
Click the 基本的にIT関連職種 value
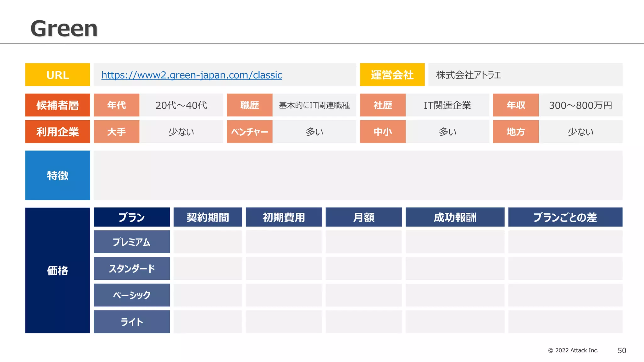point(314,105)
